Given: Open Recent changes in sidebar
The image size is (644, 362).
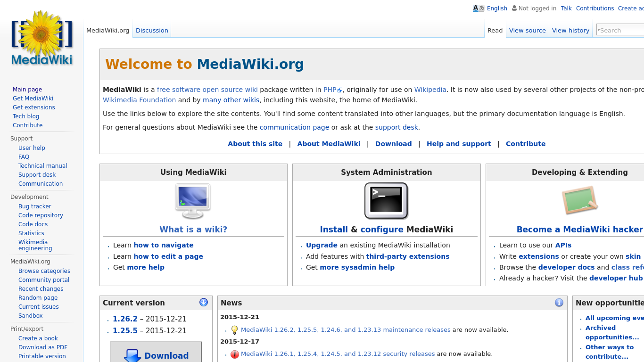Looking at the screenshot, I should [x=41, y=289].
